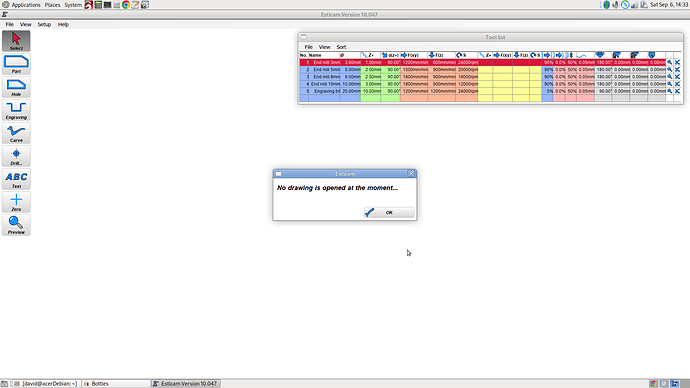Click the clock showing Sat Sep 6
Screen dimensions: 690x388
coord(669,5)
